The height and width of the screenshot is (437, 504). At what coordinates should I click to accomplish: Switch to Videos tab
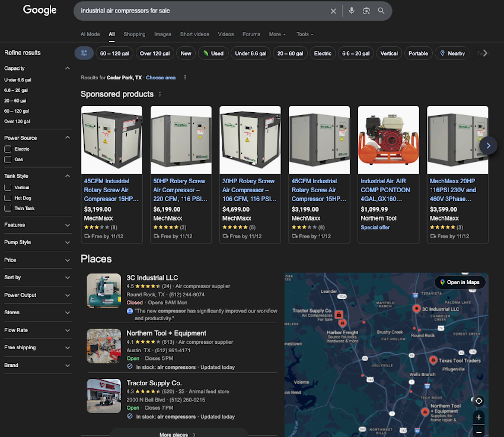(x=226, y=34)
